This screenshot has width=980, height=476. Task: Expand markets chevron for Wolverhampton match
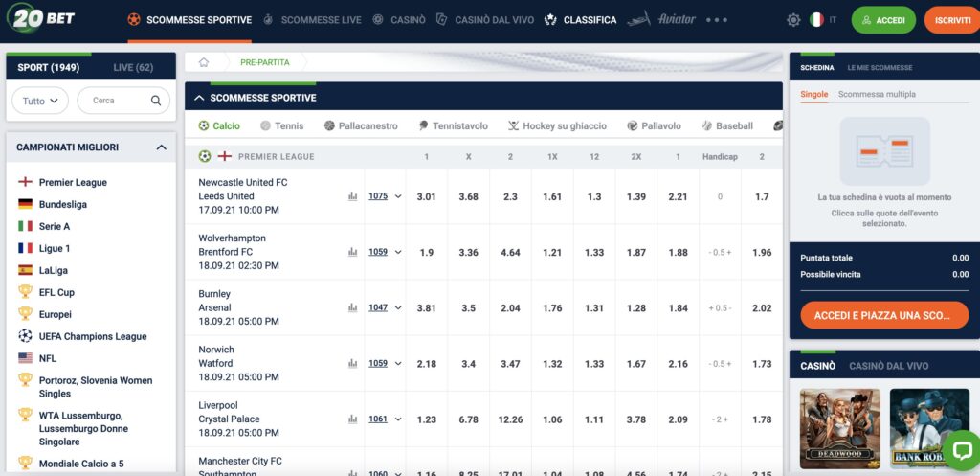(x=398, y=252)
